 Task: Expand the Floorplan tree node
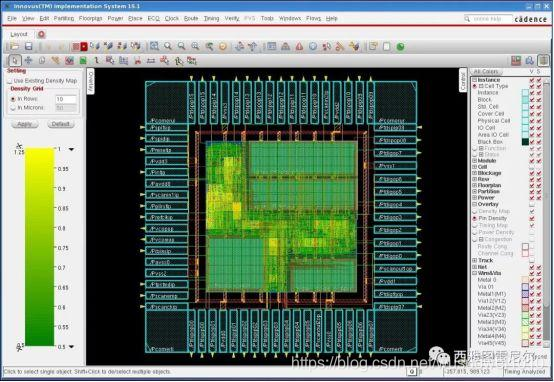coord(475,186)
